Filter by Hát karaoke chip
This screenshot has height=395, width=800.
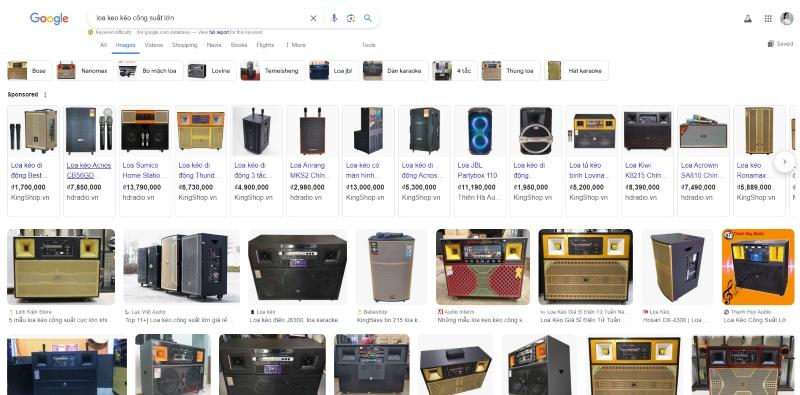[576, 71]
